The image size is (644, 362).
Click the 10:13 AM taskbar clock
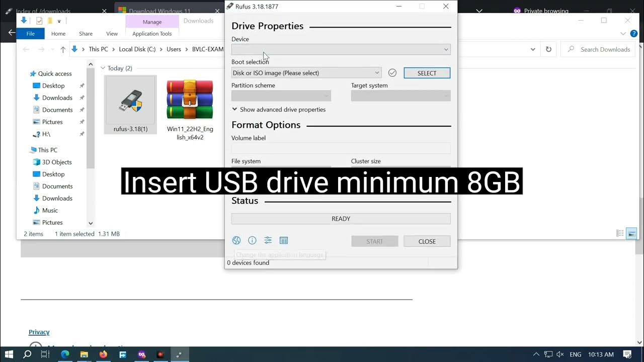click(x=601, y=354)
